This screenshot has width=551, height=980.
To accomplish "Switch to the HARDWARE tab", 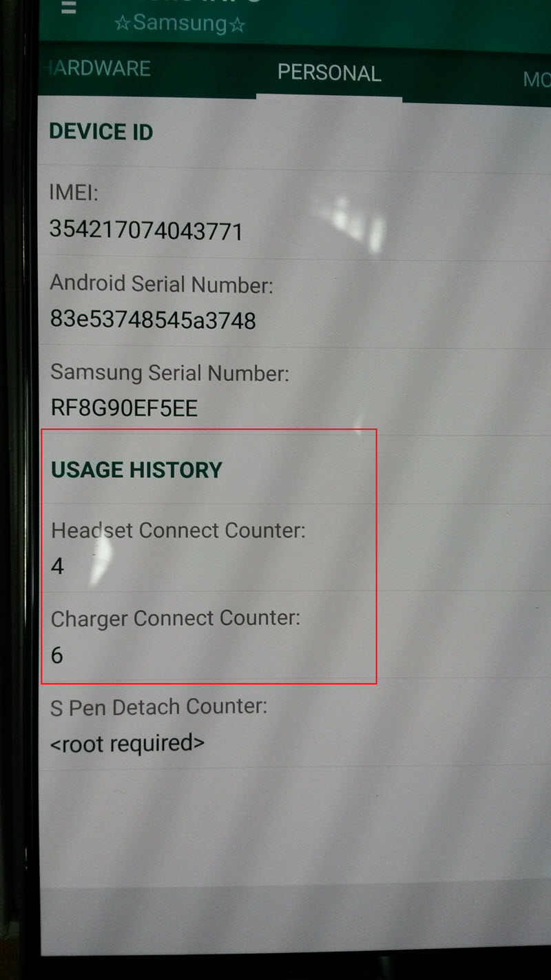I will [96, 68].
